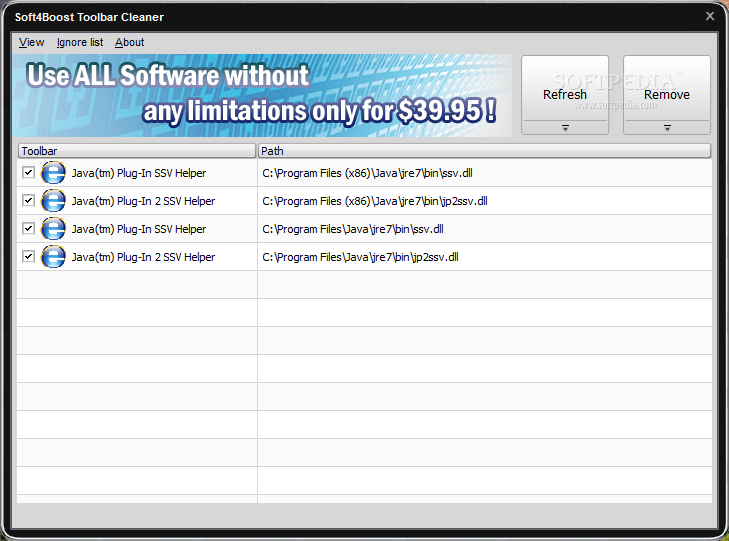Open the View menu
The image size is (729, 541).
tap(31, 42)
